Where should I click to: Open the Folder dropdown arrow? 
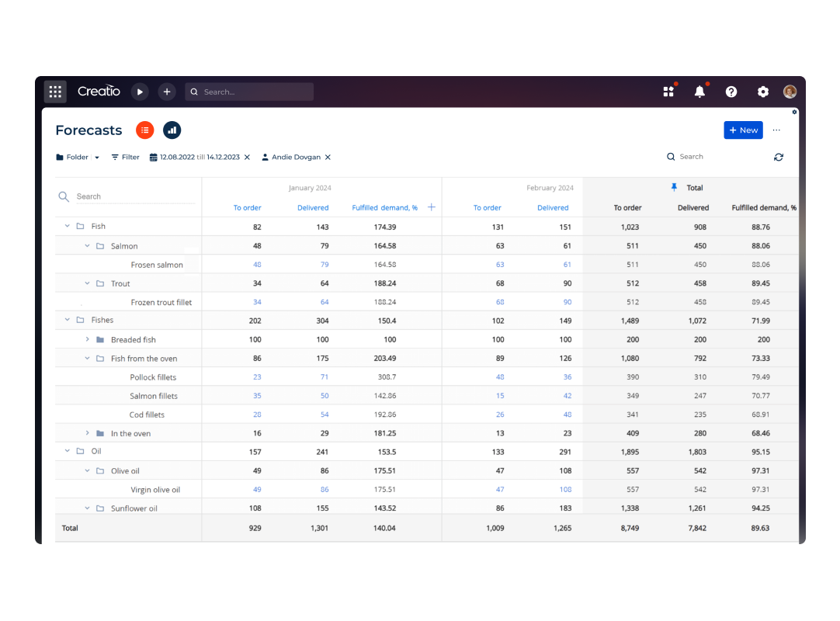coord(97,158)
